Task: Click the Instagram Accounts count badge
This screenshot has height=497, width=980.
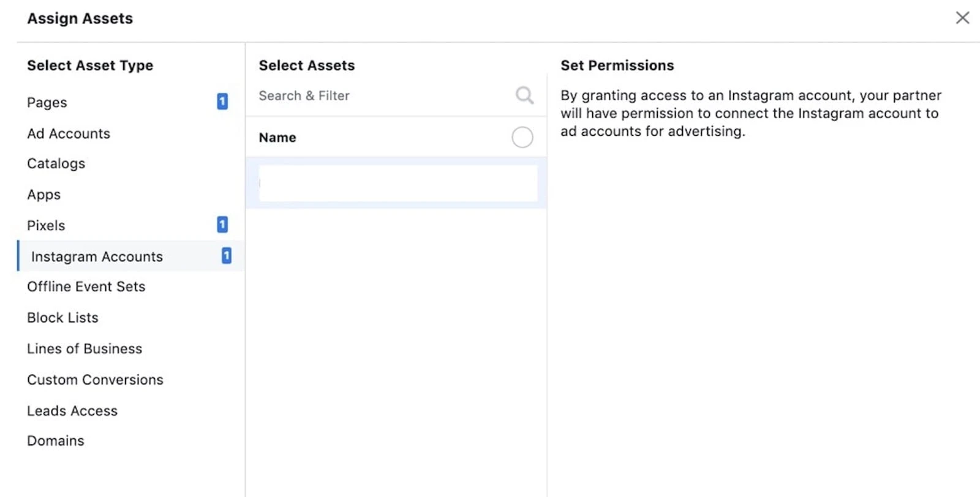Action: pyautogui.click(x=227, y=256)
